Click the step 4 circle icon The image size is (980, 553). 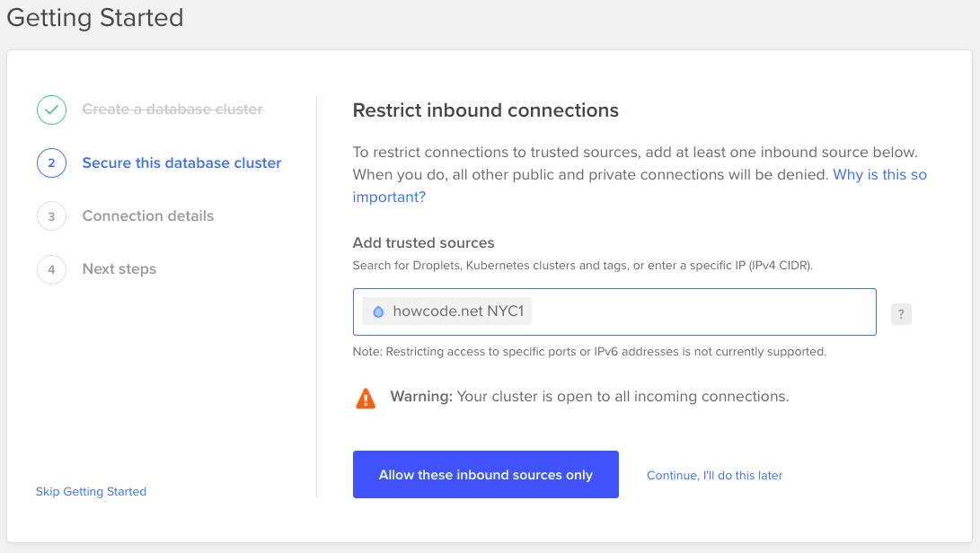pyautogui.click(x=51, y=269)
